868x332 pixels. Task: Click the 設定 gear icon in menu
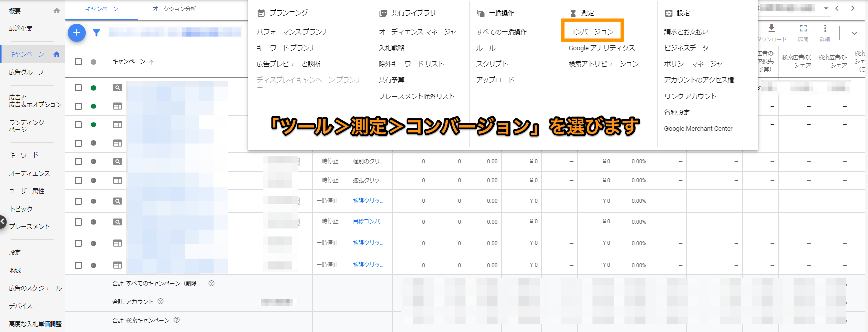coord(669,13)
